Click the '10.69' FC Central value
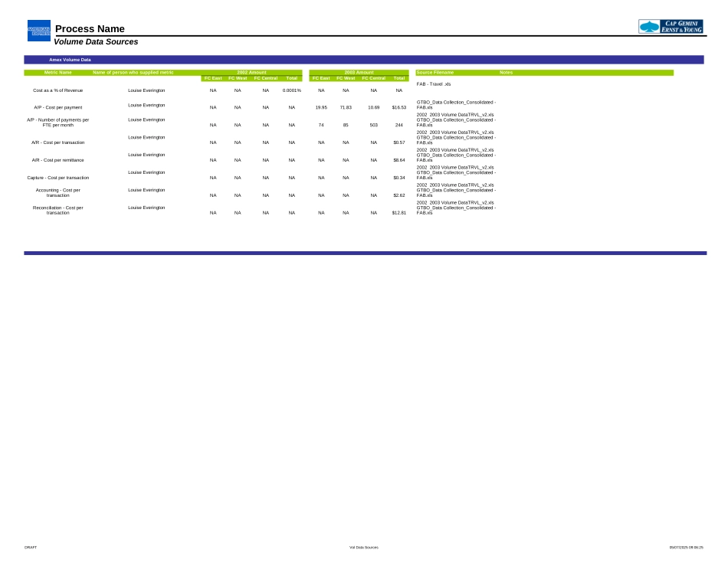The width and height of the screenshot is (728, 563). click(x=374, y=107)
